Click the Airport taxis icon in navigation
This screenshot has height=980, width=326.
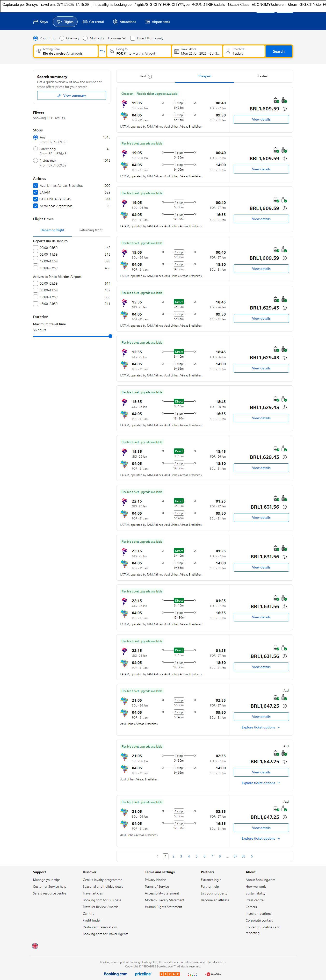click(148, 22)
